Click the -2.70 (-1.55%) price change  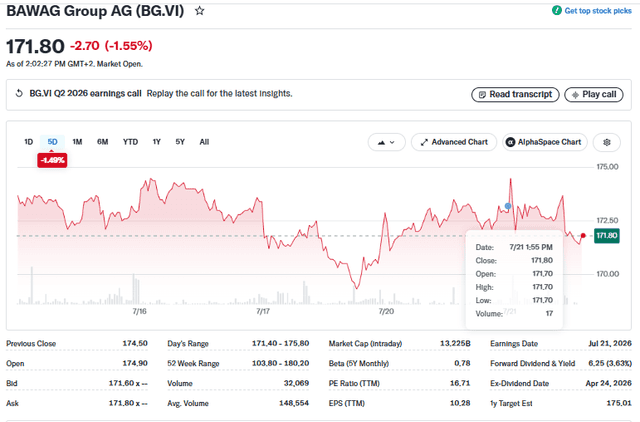pyautogui.click(x=111, y=46)
